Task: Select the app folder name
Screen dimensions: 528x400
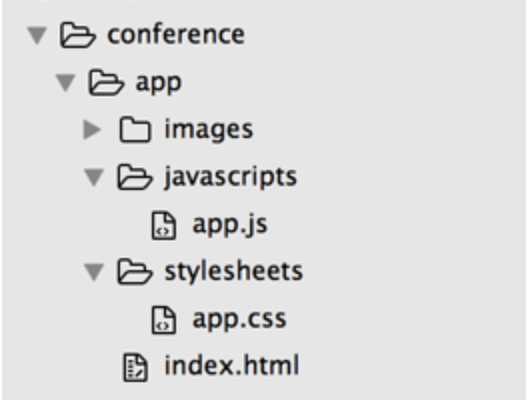Action: coord(158,84)
